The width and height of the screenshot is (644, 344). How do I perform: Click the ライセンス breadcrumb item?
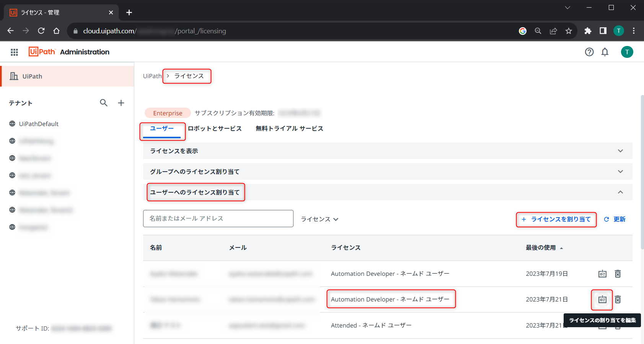(x=189, y=76)
